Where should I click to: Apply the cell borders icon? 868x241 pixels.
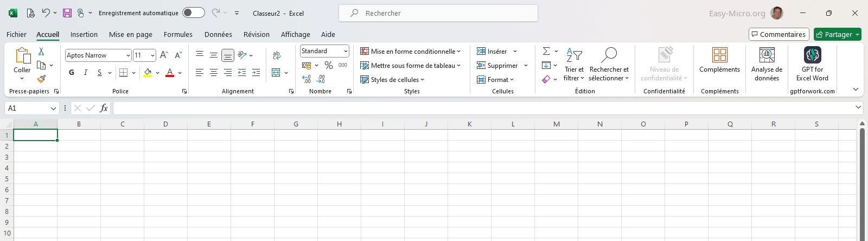coord(124,73)
